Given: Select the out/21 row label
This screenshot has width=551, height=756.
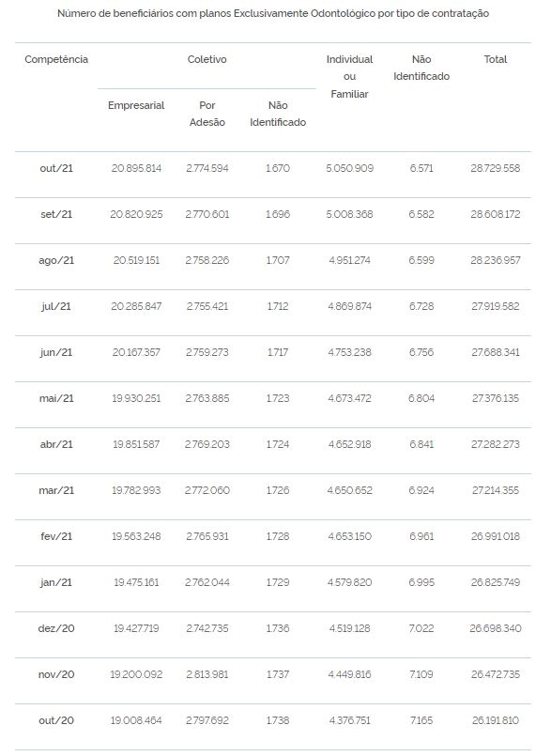Looking at the screenshot, I should pos(56,168).
